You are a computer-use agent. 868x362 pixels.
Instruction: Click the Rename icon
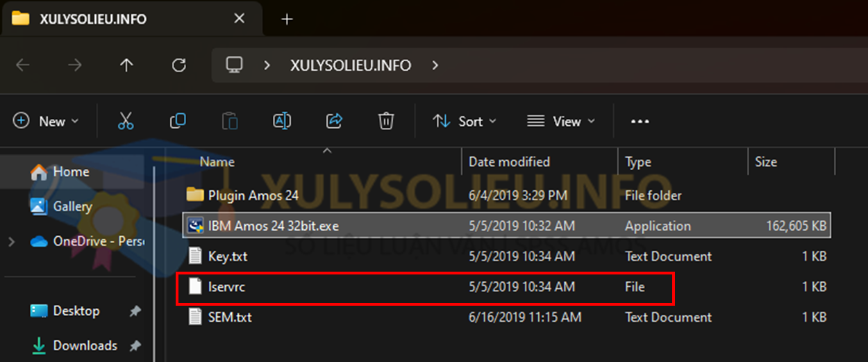(282, 121)
